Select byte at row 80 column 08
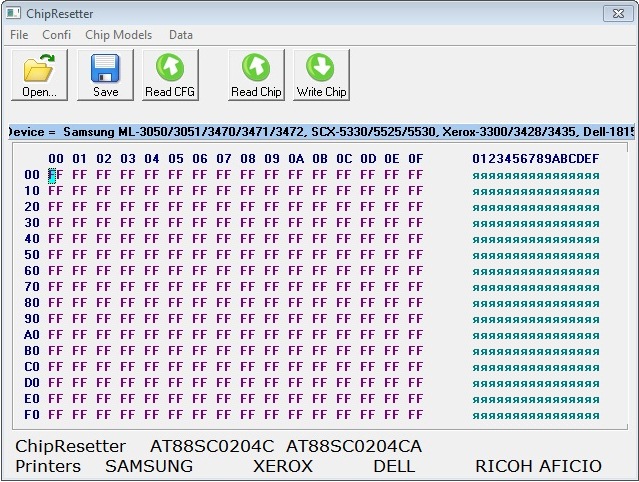This screenshot has width=639, height=482. 247,303
